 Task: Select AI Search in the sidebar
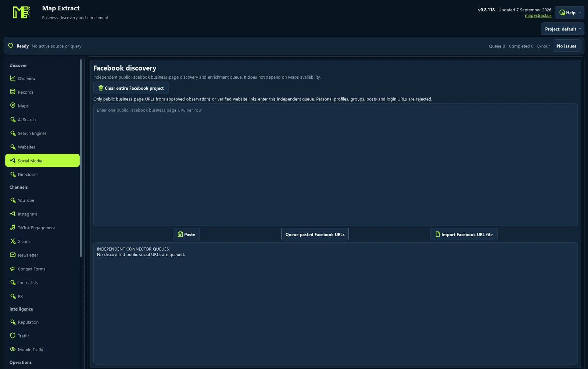click(42, 119)
